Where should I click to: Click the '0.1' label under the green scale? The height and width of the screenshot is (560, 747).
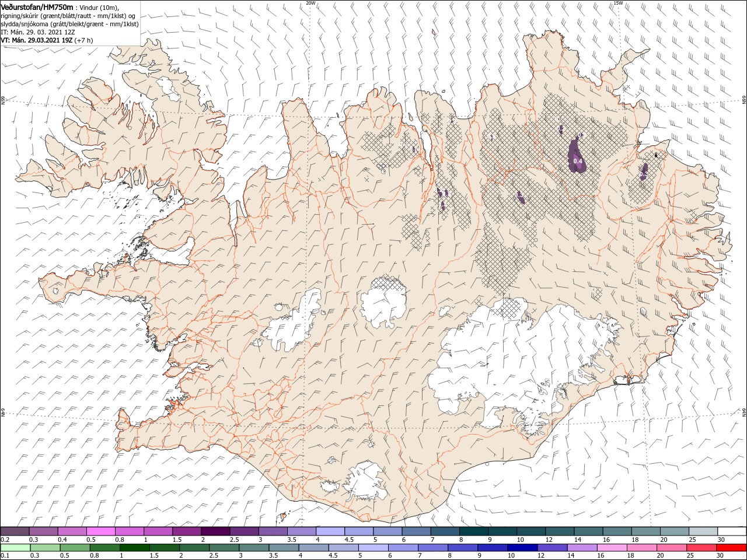(4, 556)
